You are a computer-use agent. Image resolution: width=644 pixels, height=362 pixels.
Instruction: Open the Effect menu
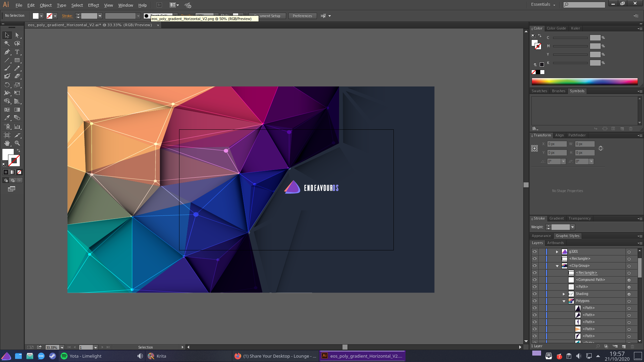[93, 5]
